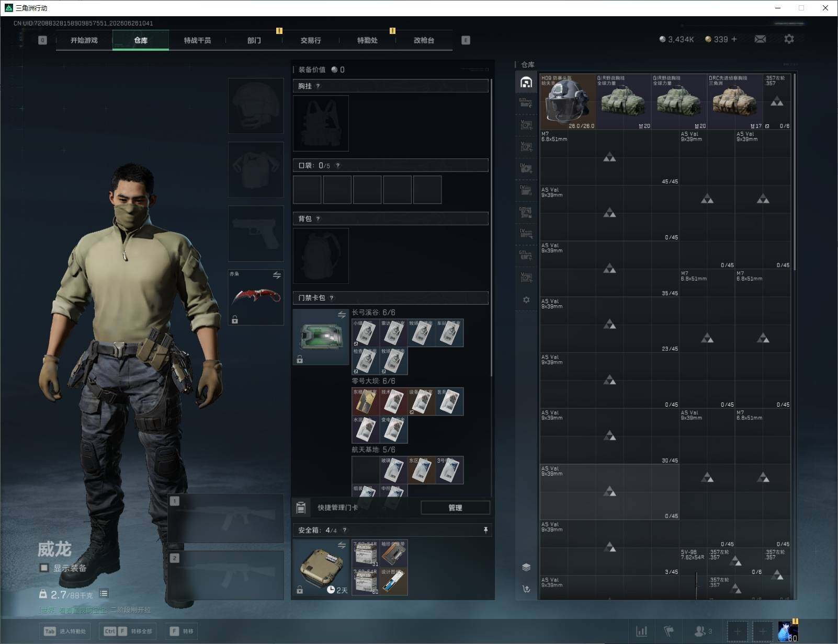
Task: Show help for 安全箱 section
Action: [344, 530]
